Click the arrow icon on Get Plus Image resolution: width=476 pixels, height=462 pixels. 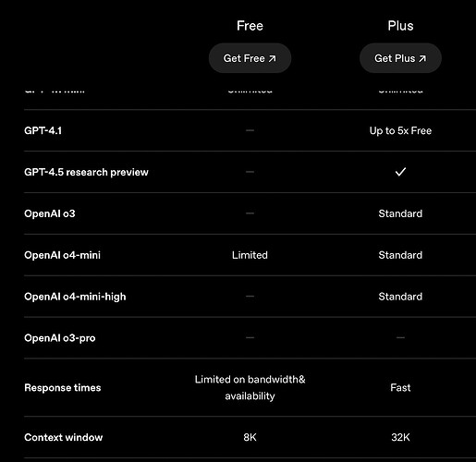(422, 58)
